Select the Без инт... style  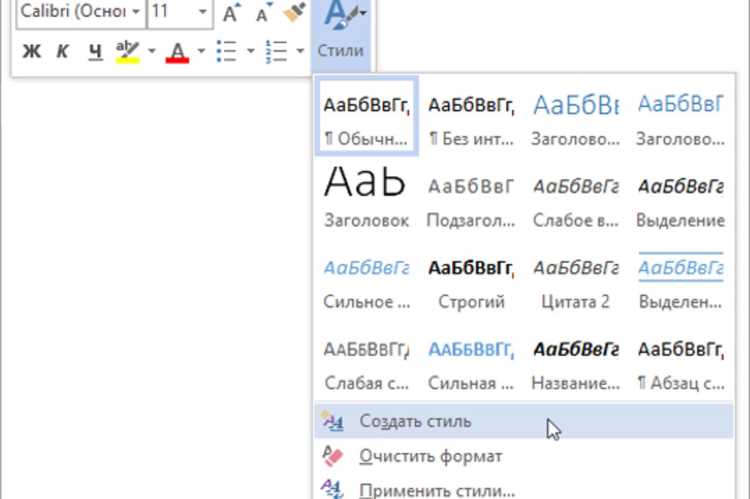471,116
